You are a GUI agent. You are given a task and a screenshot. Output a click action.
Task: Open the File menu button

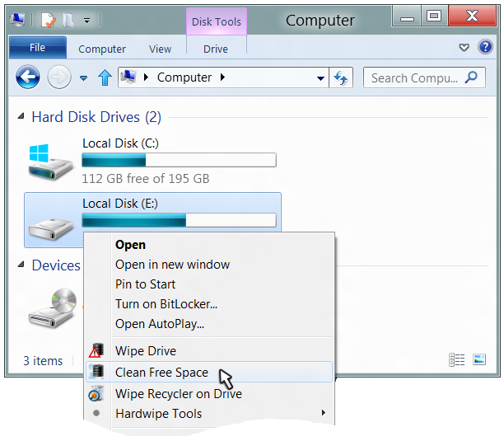pos(38,48)
